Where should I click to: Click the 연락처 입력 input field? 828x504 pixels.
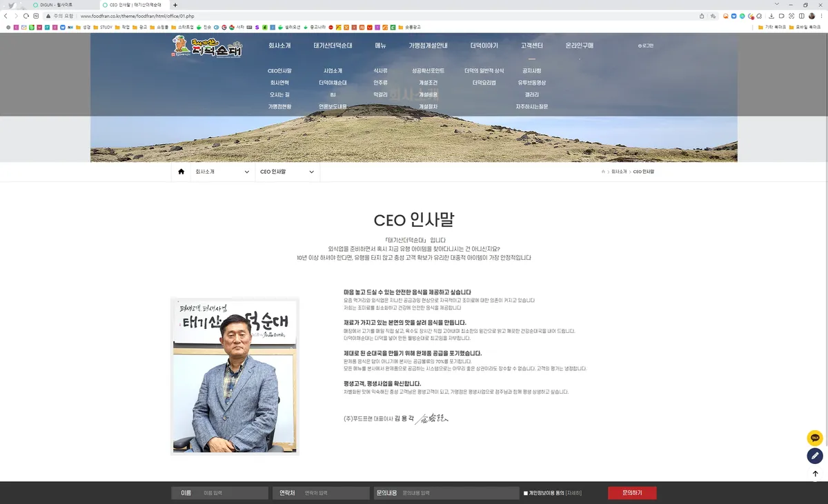pyautogui.click(x=335, y=493)
